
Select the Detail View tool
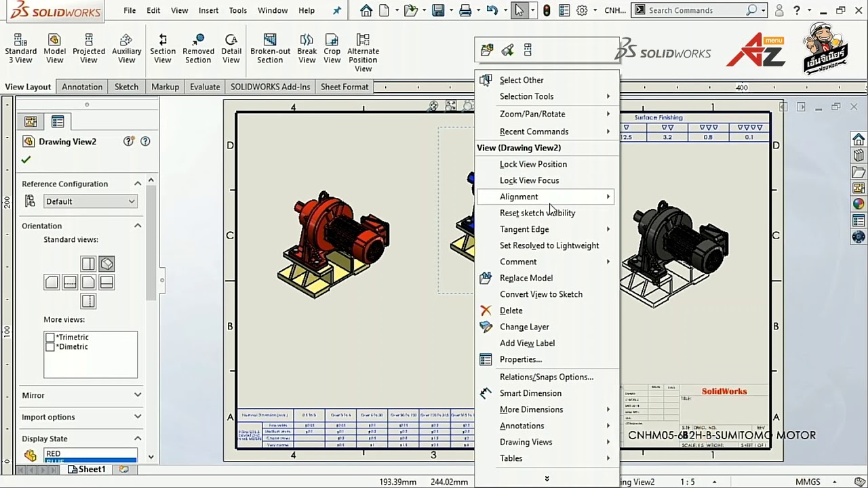coord(231,49)
